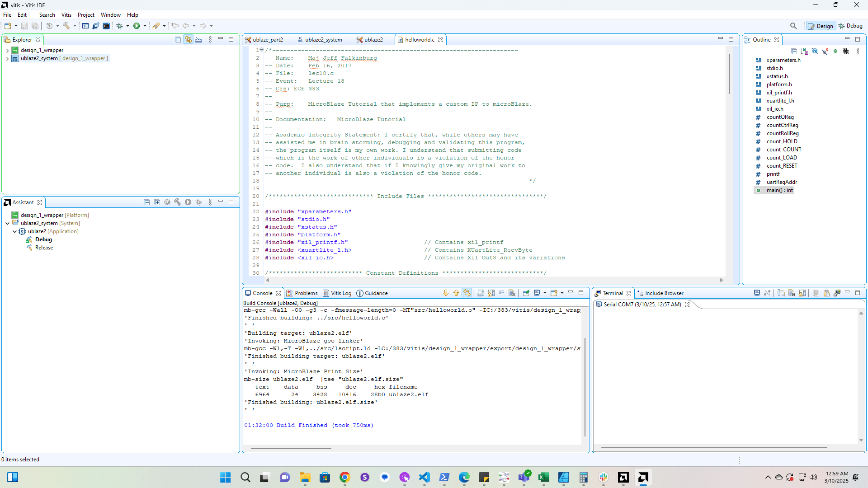Switch to the ublaze2_system editor tab

pyautogui.click(x=323, y=40)
